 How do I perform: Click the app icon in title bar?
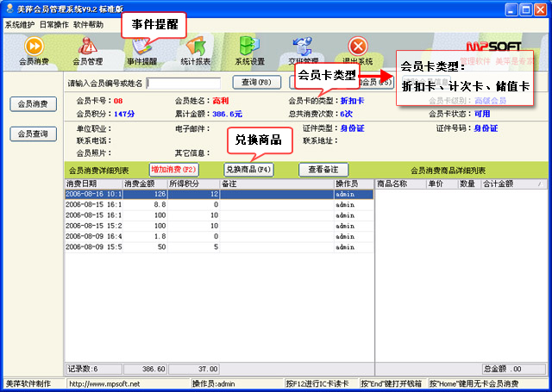coord(9,9)
